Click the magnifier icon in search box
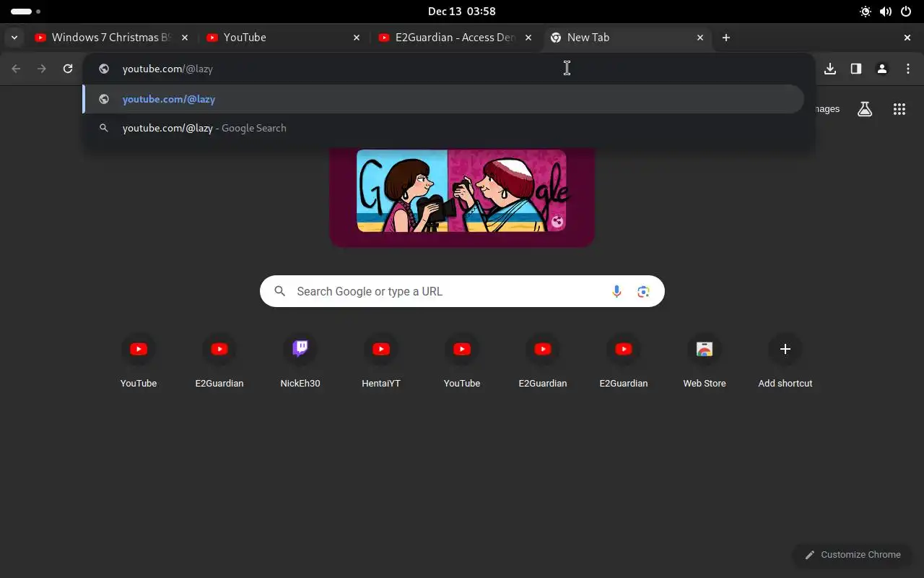 click(280, 291)
